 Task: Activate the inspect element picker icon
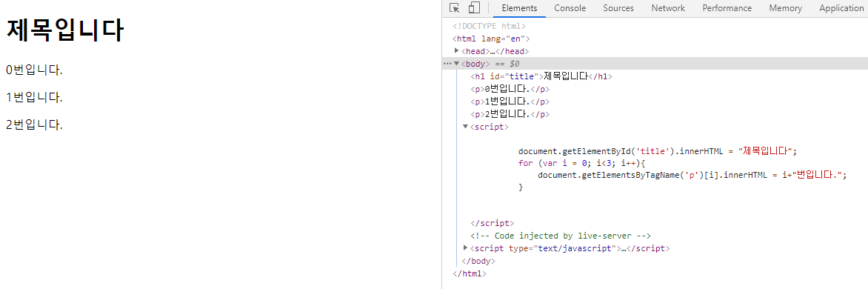point(455,7)
